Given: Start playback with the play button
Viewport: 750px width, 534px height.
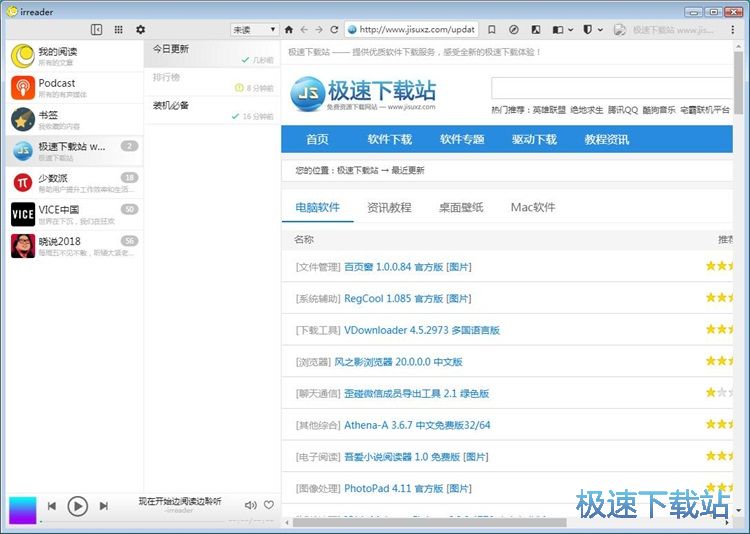Looking at the screenshot, I should click(77, 506).
